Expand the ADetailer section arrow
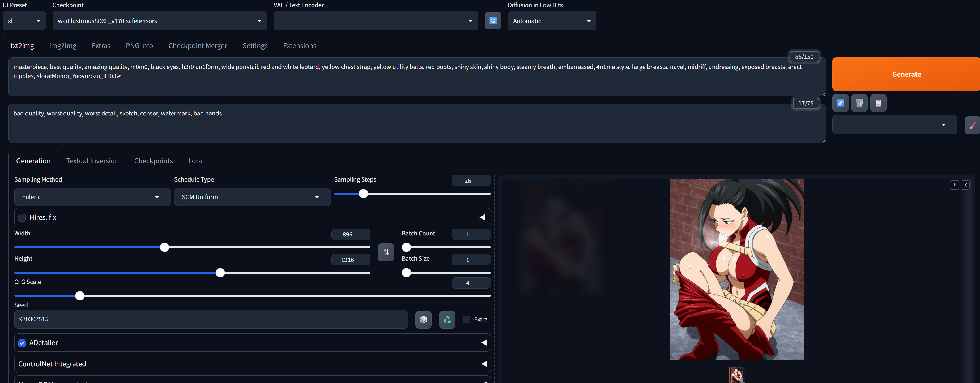 (484, 342)
